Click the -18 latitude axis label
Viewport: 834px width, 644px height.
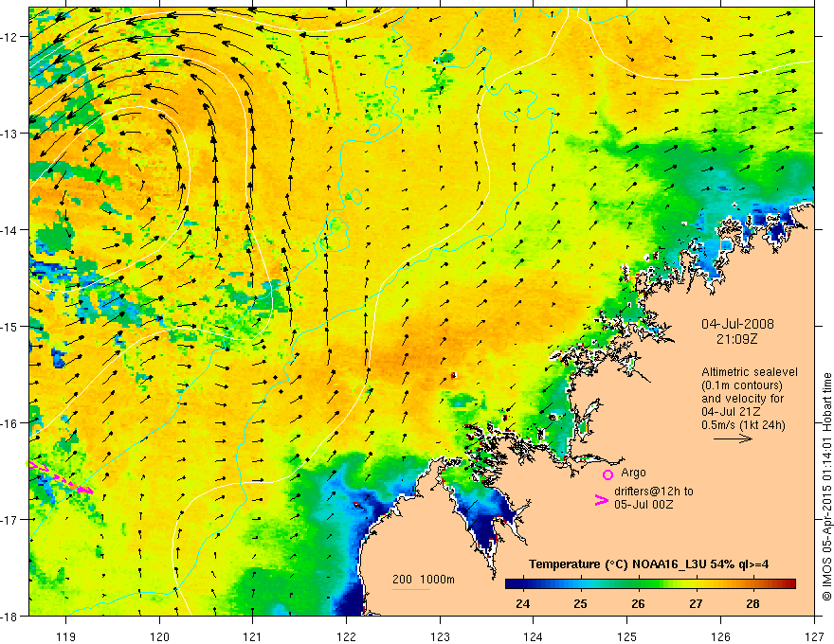pos(10,616)
